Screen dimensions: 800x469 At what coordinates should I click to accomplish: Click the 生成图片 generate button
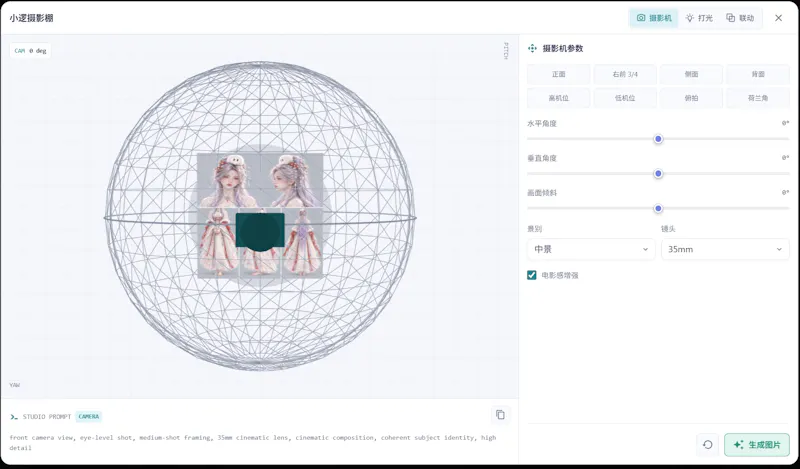click(x=757, y=445)
